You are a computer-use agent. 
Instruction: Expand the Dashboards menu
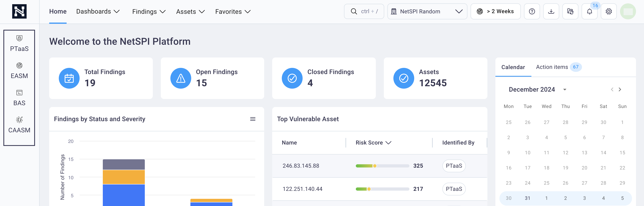(98, 11)
